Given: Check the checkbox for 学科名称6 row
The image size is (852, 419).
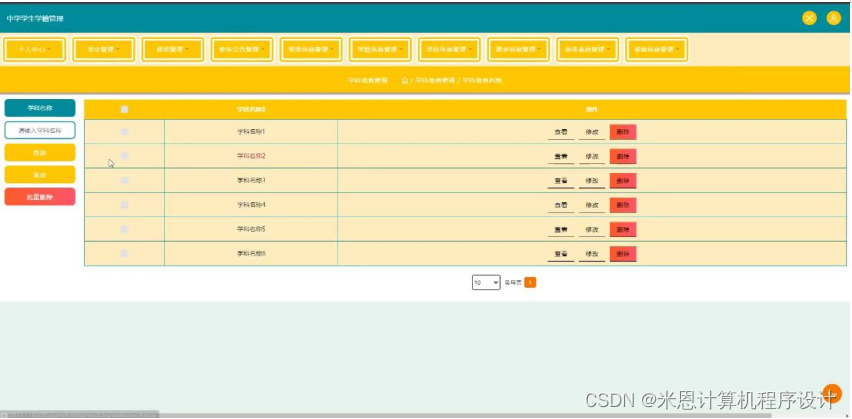Looking at the screenshot, I should pos(124,254).
